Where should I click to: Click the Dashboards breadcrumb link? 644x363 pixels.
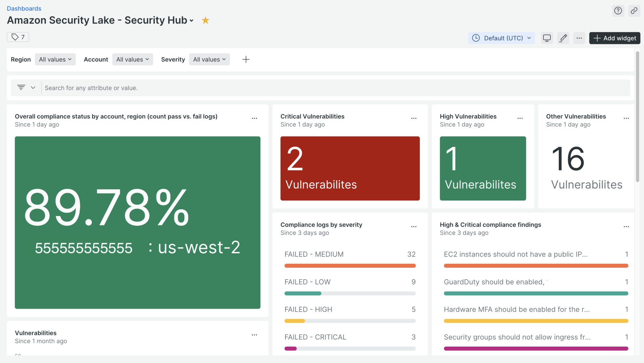coord(24,8)
